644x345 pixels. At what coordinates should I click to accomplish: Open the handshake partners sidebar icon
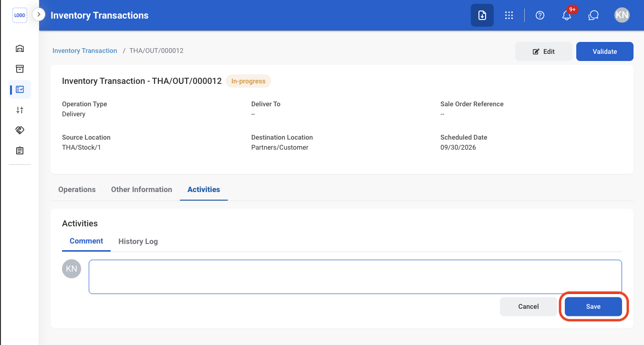coord(20,130)
